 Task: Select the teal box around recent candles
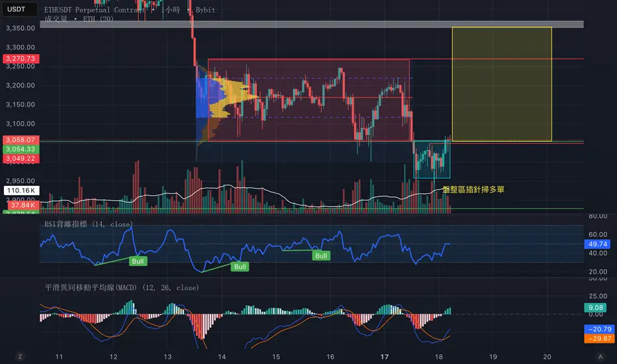pyautogui.click(x=432, y=159)
